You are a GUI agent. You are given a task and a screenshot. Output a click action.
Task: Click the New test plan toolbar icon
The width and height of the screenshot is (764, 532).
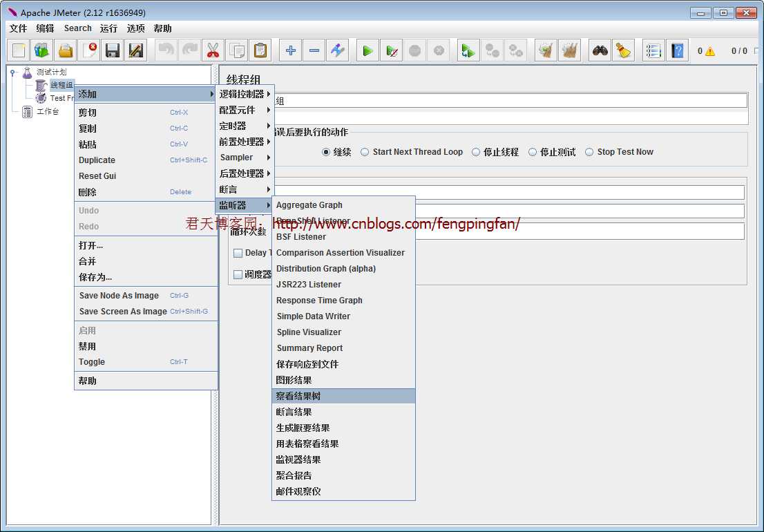click(19, 50)
